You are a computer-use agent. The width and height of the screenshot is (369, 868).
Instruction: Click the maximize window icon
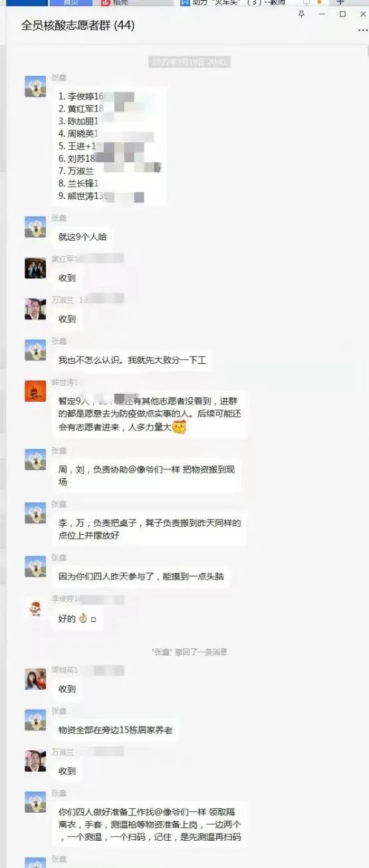pyautogui.click(x=342, y=14)
